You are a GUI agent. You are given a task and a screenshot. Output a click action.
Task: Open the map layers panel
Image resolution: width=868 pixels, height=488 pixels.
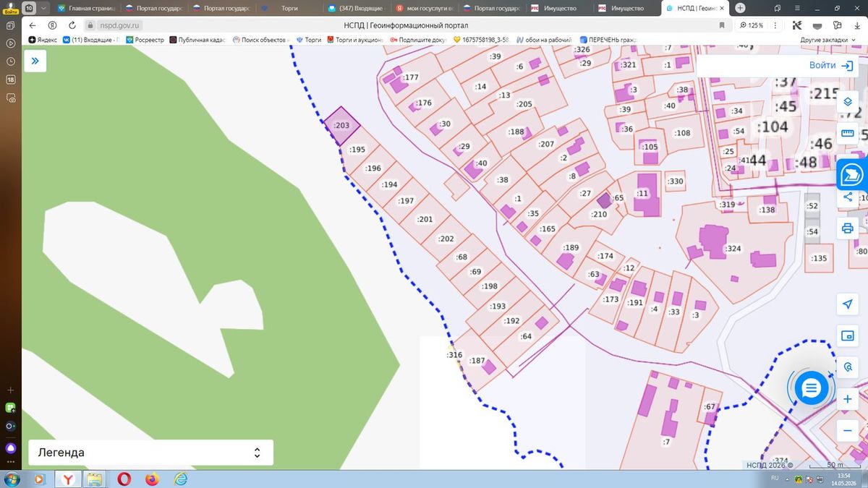tap(848, 102)
